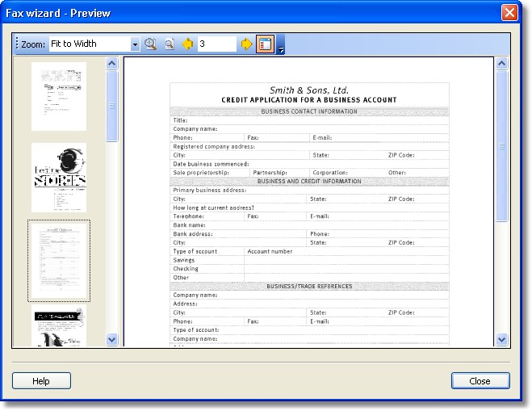Click the zoom in magnifier icon
This screenshot has width=532, height=411.
pos(150,44)
